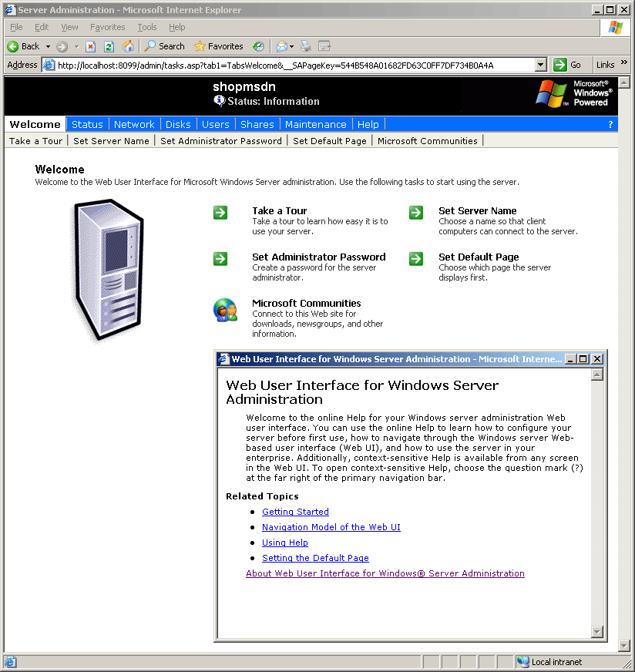Open the Getting Started help link
Image resolution: width=635 pixels, height=672 pixels.
295,512
